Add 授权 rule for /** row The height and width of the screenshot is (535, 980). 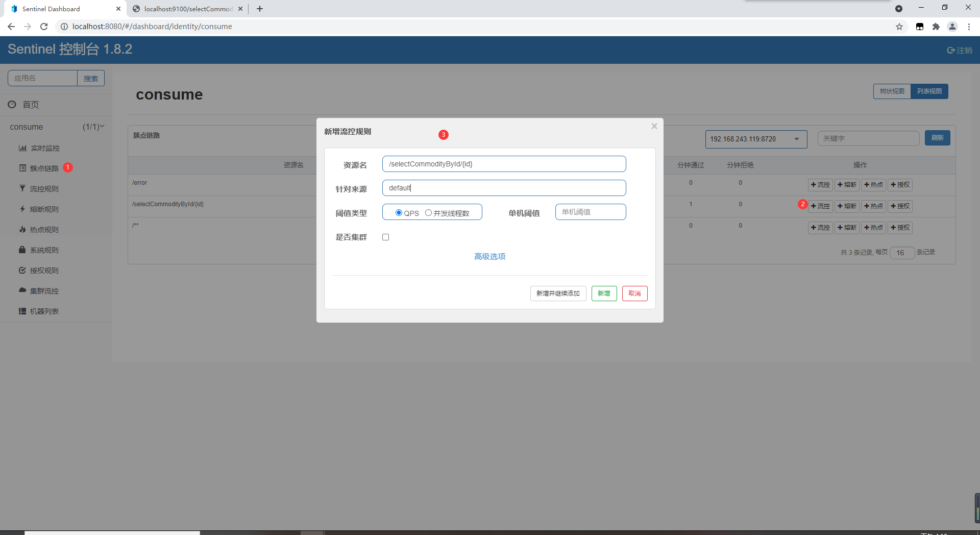pyautogui.click(x=900, y=228)
